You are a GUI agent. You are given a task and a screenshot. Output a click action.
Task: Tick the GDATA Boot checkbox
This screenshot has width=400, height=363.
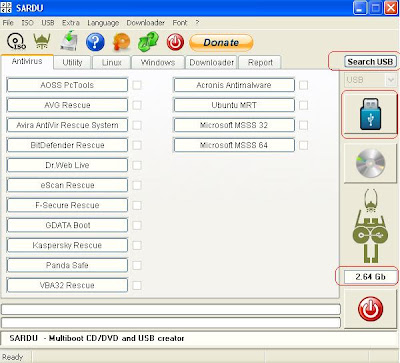[137, 225]
